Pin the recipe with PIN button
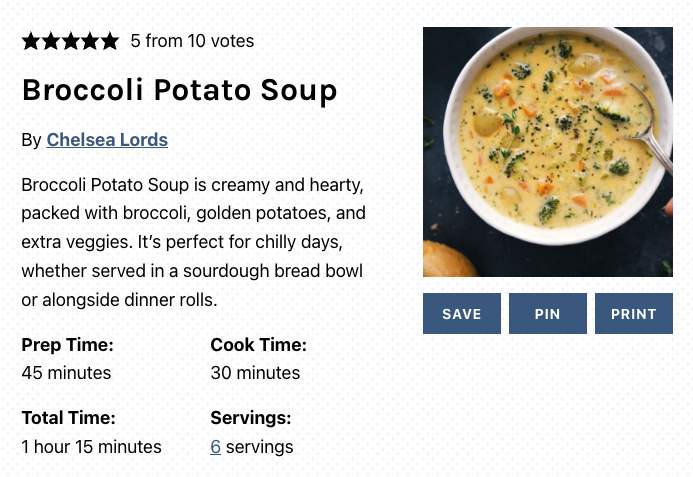Viewport: 693px width, 477px height. [547, 314]
